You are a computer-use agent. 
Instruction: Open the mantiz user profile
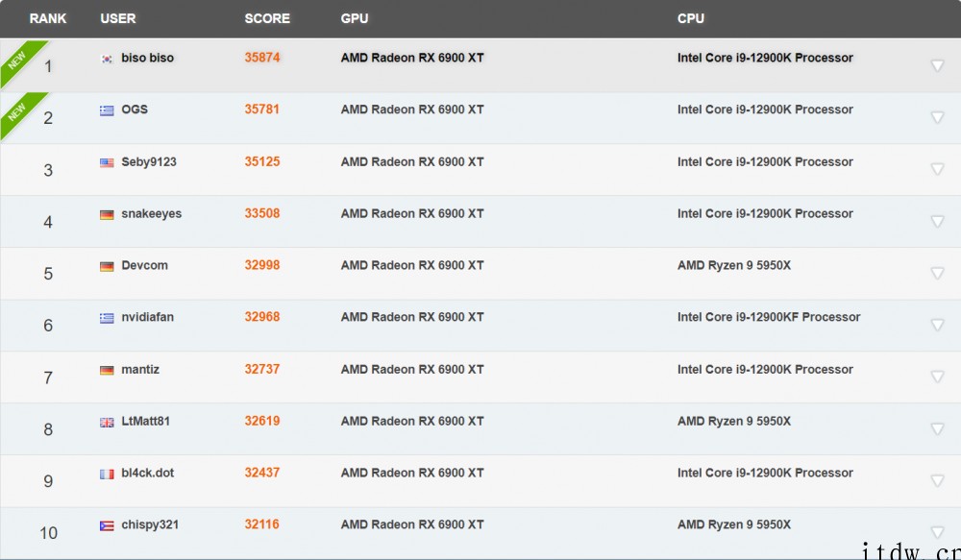click(140, 370)
